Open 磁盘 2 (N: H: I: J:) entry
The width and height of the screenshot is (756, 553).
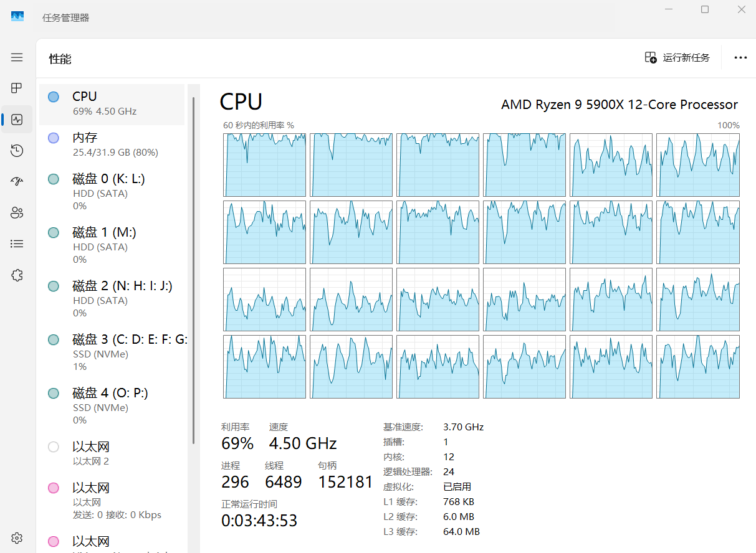pos(112,299)
